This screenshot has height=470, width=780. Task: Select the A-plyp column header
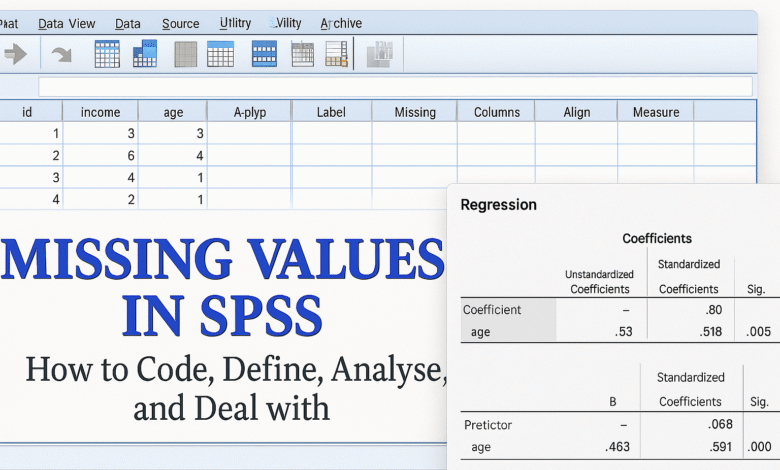pos(250,112)
